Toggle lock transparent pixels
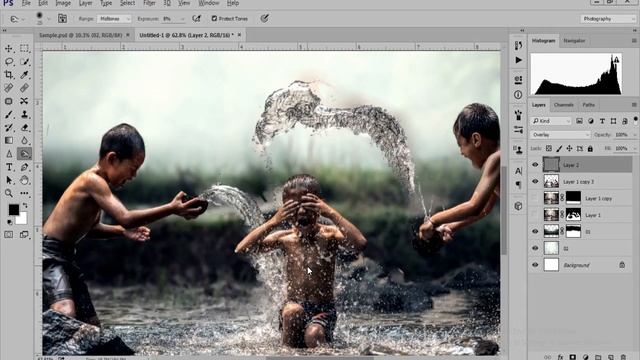The image size is (640, 360). click(x=549, y=149)
